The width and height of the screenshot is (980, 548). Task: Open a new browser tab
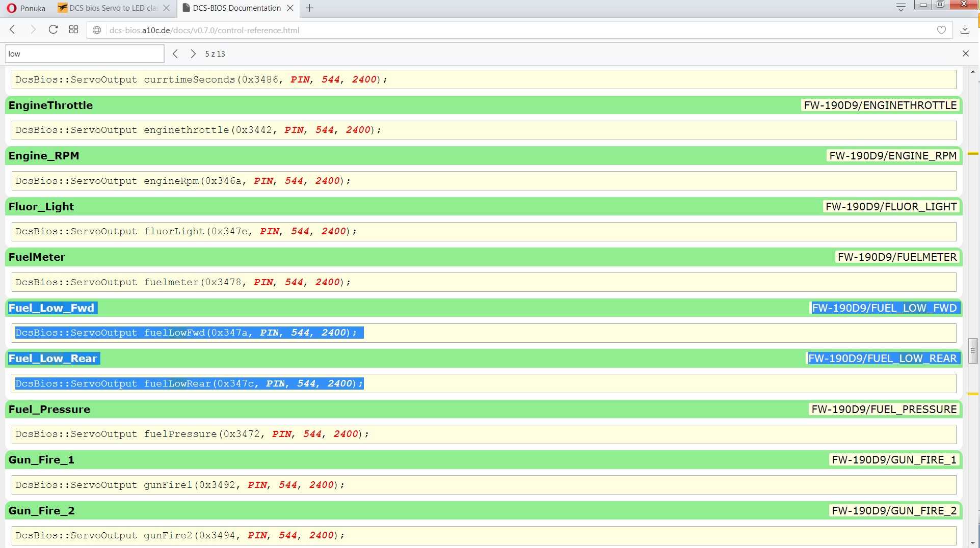[309, 8]
